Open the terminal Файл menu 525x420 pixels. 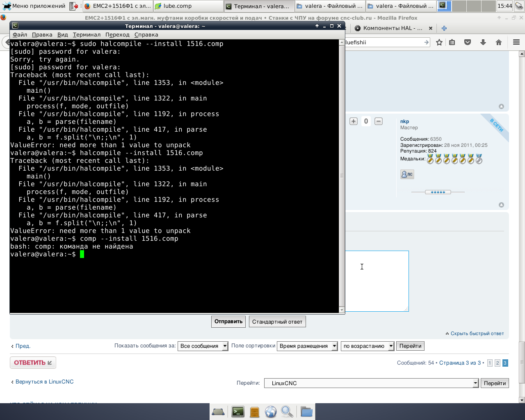20,35
